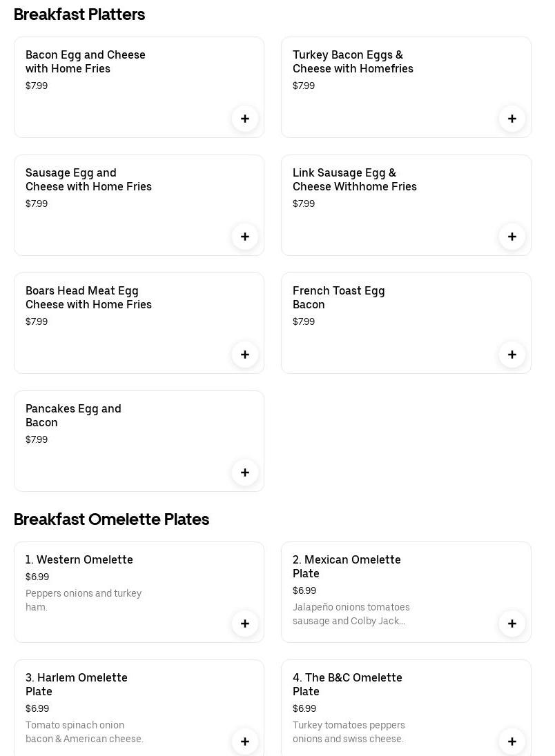This screenshot has width=555, height=756.
Task: Add French Toast Egg Bacon to order
Action: click(x=512, y=355)
